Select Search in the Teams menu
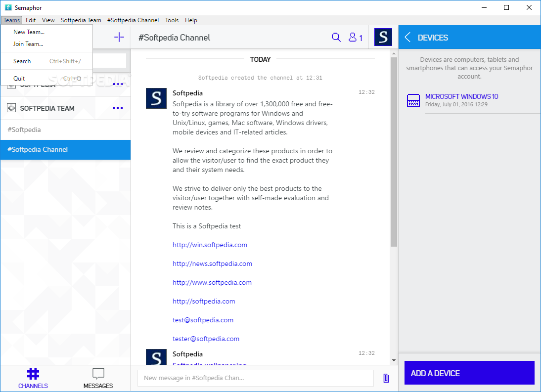Screen dimensions: 541x392 click(46, 61)
